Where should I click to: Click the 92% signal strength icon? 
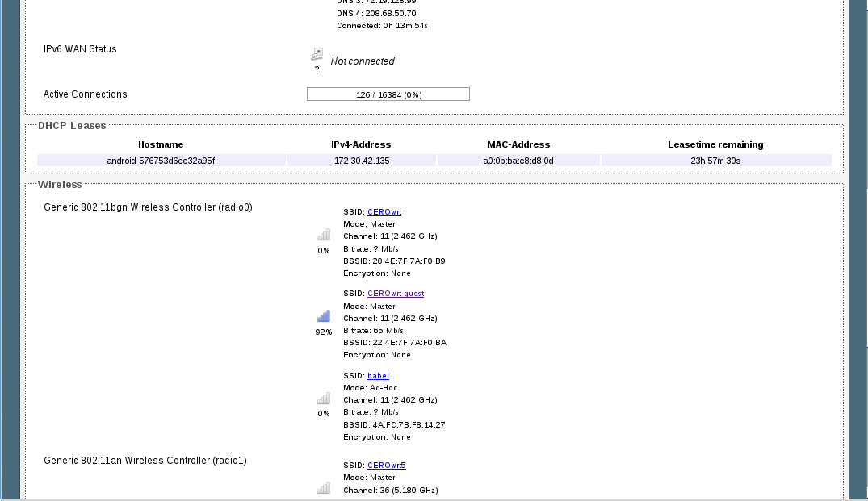tap(324, 316)
